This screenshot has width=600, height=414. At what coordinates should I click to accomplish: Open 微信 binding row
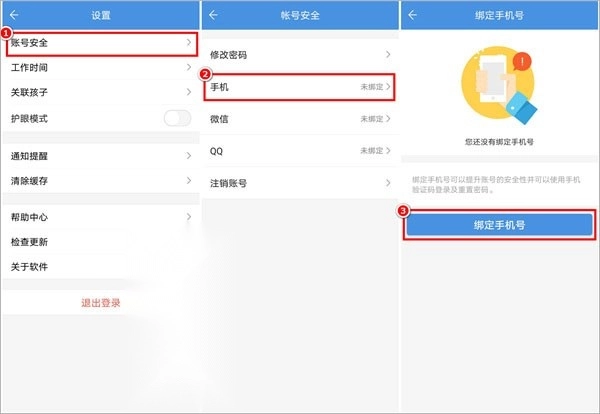tap(299, 119)
